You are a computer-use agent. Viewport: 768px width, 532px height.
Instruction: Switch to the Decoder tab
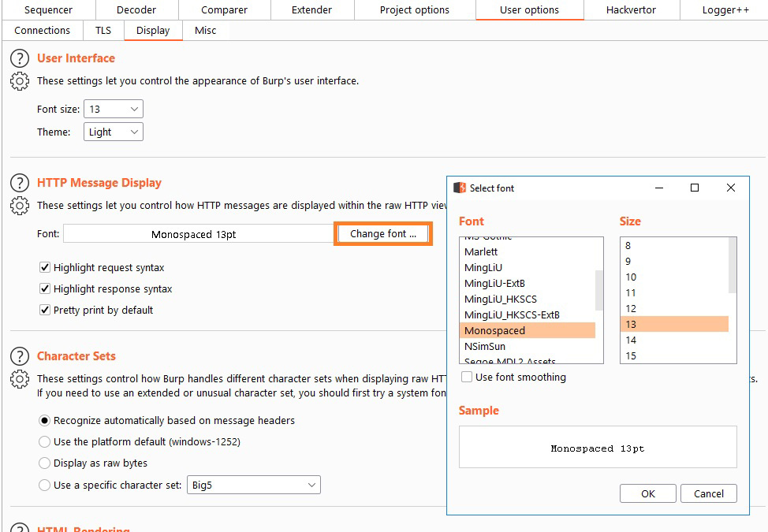[x=136, y=9]
